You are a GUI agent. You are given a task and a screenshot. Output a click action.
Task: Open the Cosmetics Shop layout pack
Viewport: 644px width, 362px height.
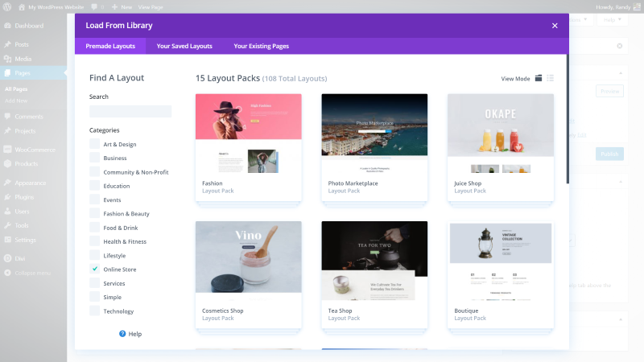249,274
